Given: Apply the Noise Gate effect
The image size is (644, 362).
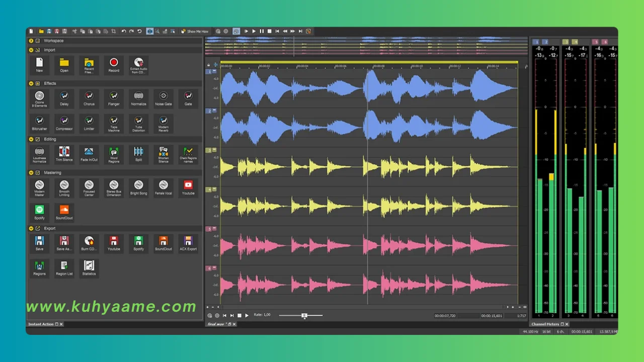Looking at the screenshot, I should tap(164, 98).
